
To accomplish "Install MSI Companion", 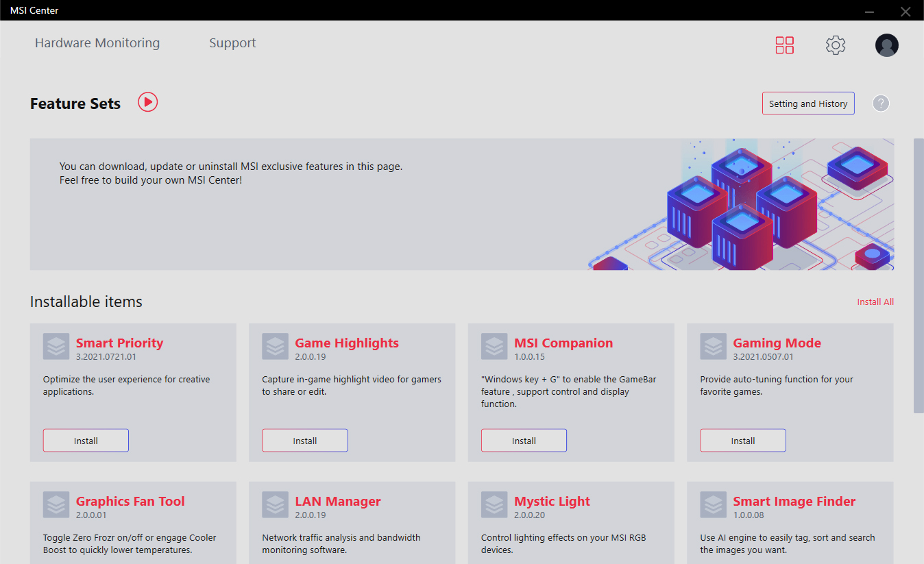I will [x=524, y=440].
